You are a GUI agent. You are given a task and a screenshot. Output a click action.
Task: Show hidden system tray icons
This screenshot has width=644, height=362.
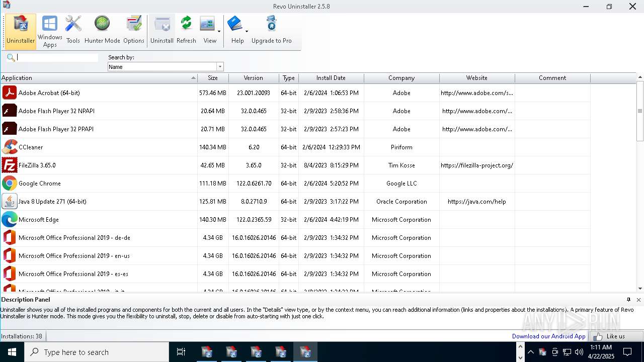click(x=531, y=352)
